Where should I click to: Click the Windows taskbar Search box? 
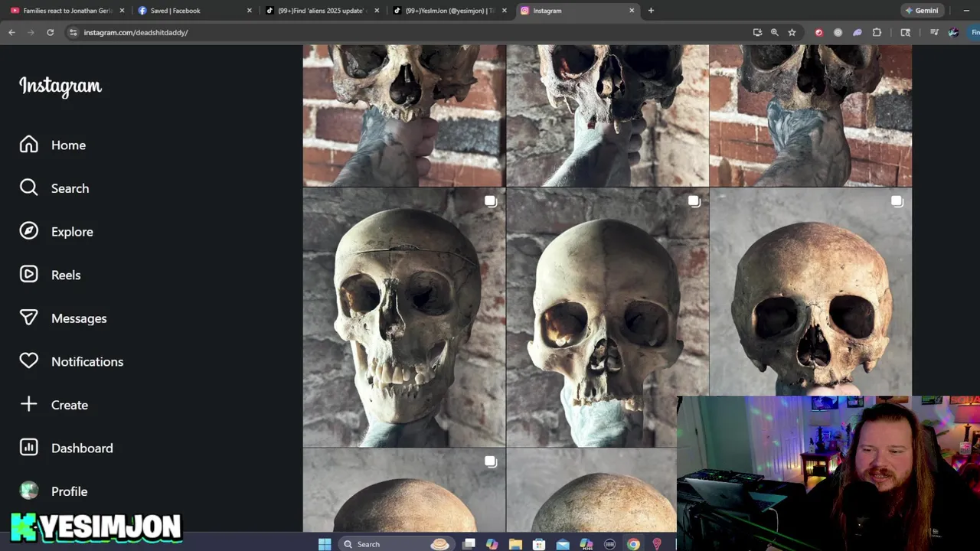pyautogui.click(x=396, y=544)
